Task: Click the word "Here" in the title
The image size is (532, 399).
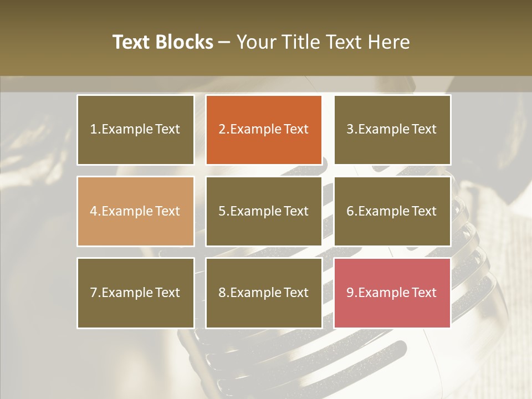Action: click(388, 42)
